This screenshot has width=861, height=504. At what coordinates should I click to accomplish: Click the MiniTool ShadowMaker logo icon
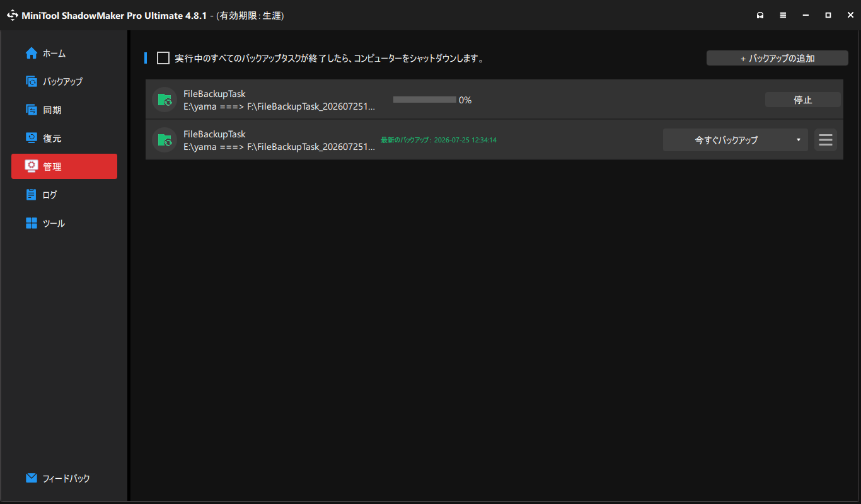[13, 15]
